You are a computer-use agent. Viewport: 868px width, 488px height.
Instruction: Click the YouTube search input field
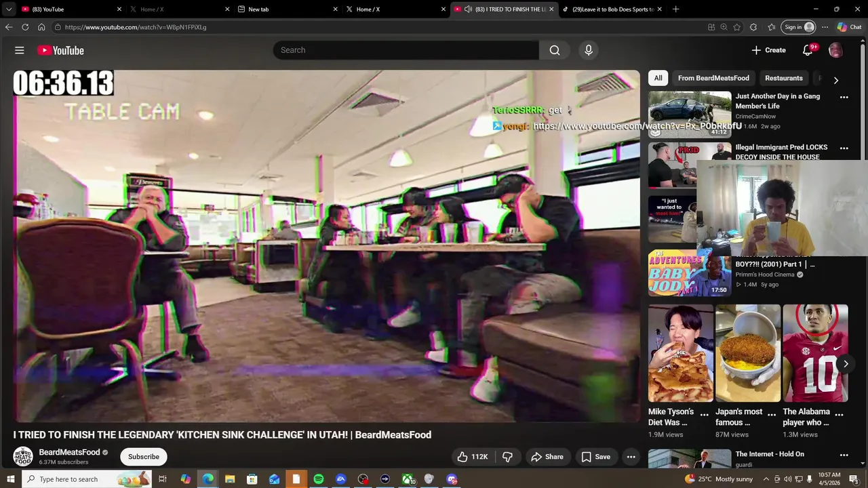[406, 50]
